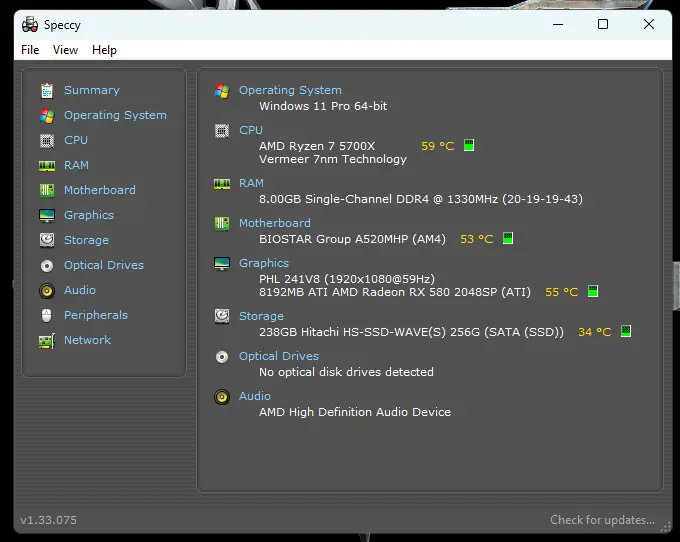The image size is (680, 542).
Task: Open the Audio heading link in main panel
Action: point(255,396)
